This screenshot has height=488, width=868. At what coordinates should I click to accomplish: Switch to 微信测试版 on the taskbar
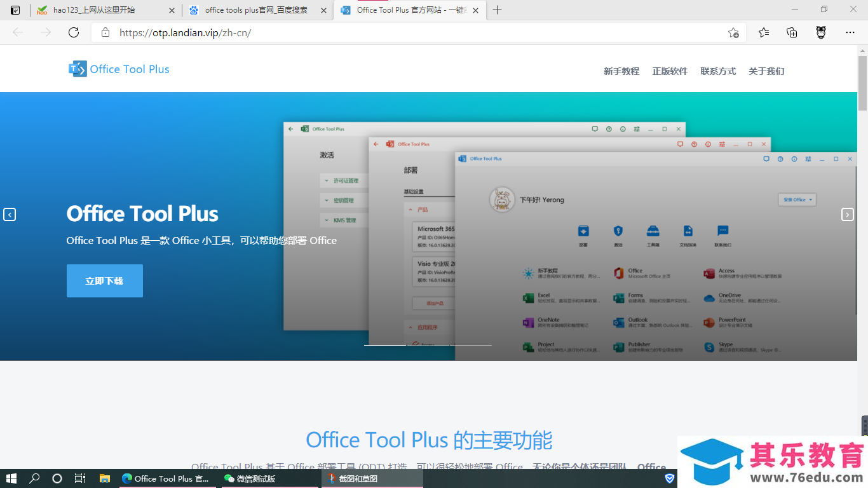270,478
